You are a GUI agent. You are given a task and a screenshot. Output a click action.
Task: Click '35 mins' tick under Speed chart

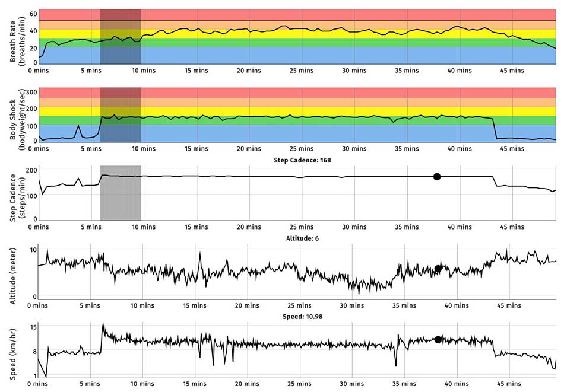(x=404, y=384)
